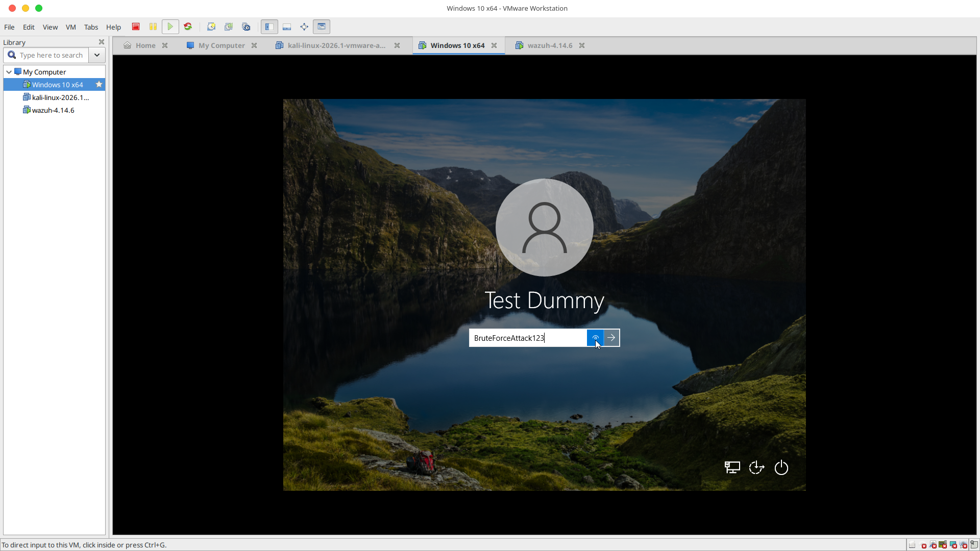
Task: Click the CD/DVD drive status bar icon
Action: click(x=922, y=544)
